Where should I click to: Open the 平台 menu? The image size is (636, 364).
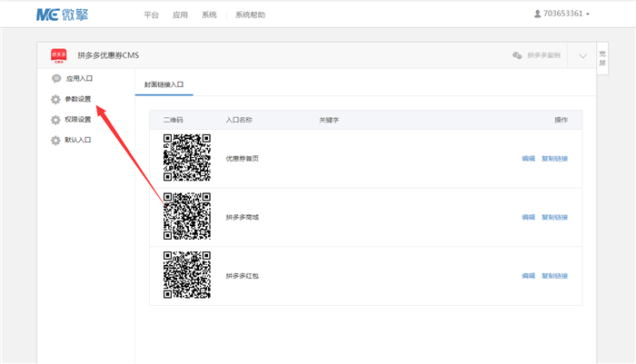pyautogui.click(x=152, y=15)
